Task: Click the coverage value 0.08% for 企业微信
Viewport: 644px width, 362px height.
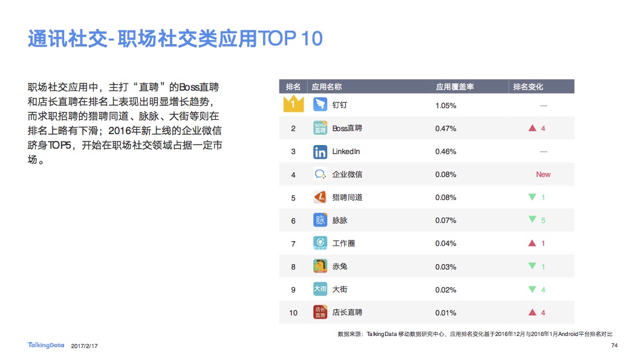Action: click(446, 175)
